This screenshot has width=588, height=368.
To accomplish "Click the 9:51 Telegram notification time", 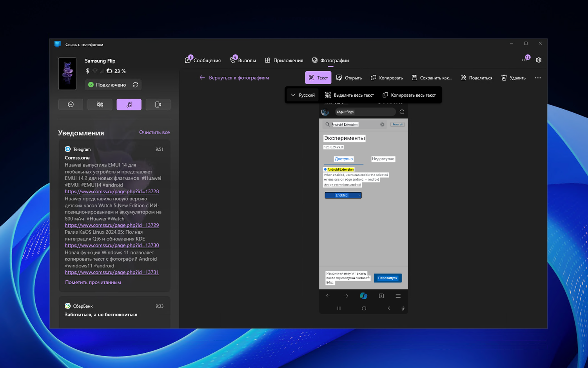I will point(159,149).
